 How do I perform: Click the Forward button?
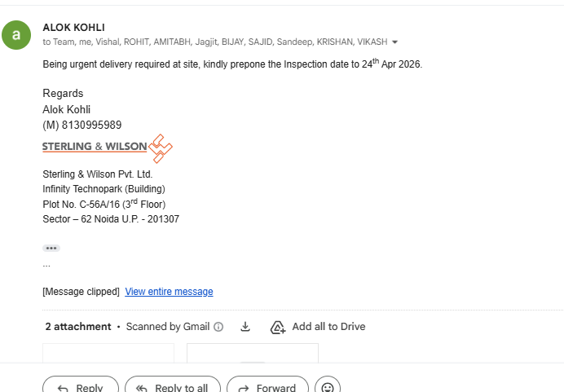[x=267, y=384]
